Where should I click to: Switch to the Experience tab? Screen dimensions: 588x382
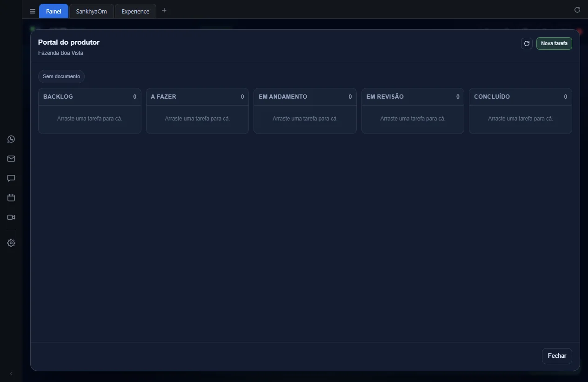[135, 11]
